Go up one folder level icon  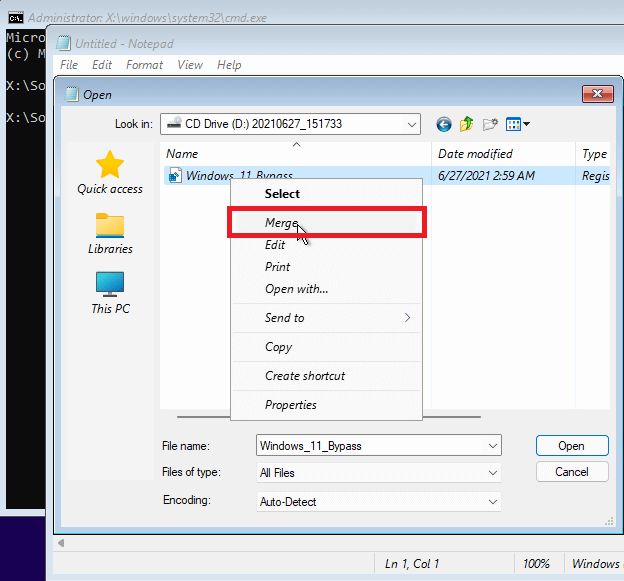pos(466,124)
